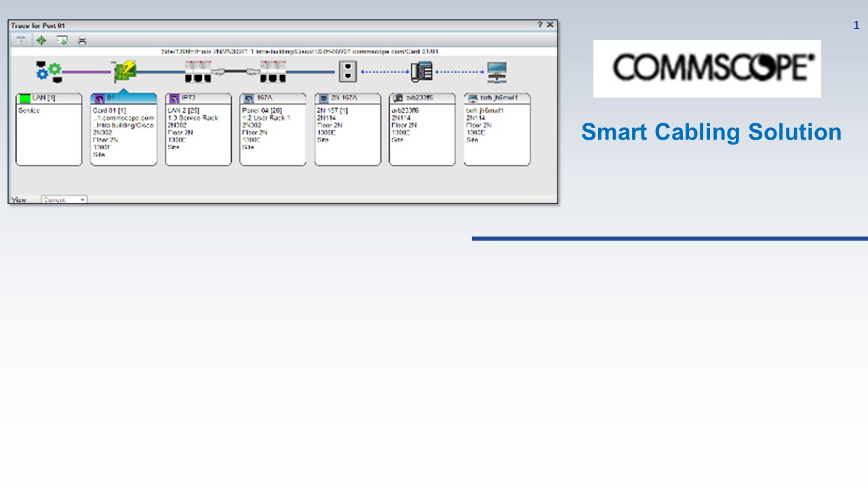Click the Trace for Port 01 title bar text

pyautogui.click(x=38, y=25)
